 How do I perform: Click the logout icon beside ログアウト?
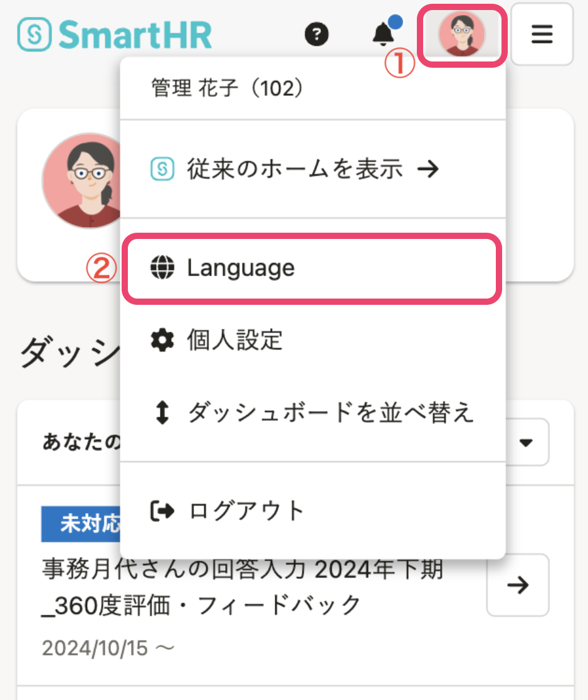coord(161,511)
